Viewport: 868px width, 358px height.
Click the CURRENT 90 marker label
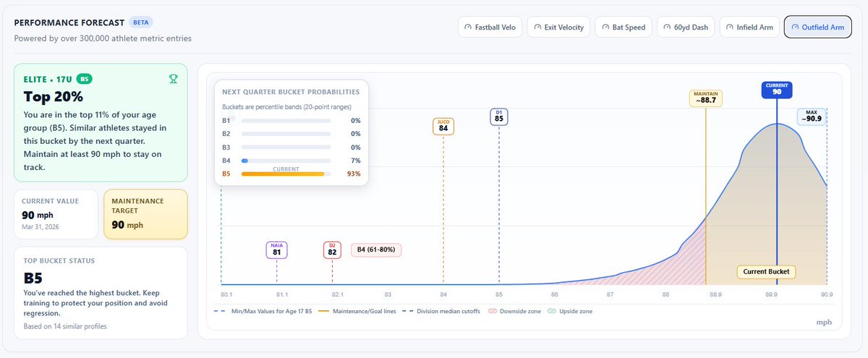777,90
